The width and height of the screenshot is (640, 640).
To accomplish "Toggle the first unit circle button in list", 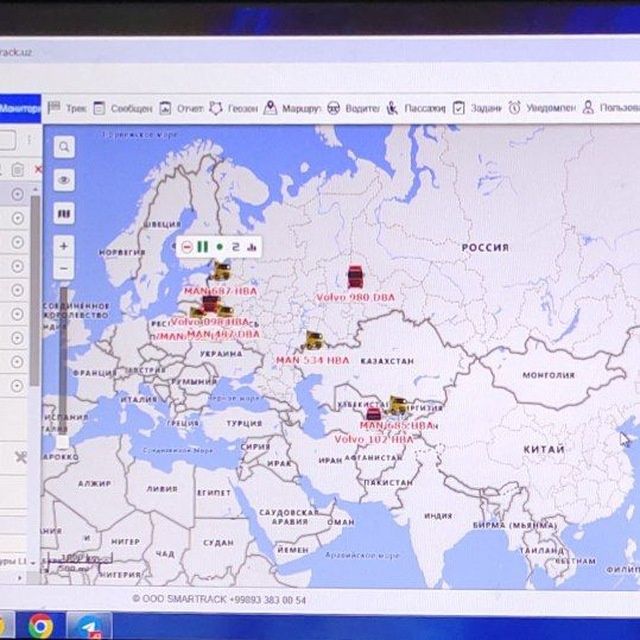I will tap(17, 194).
